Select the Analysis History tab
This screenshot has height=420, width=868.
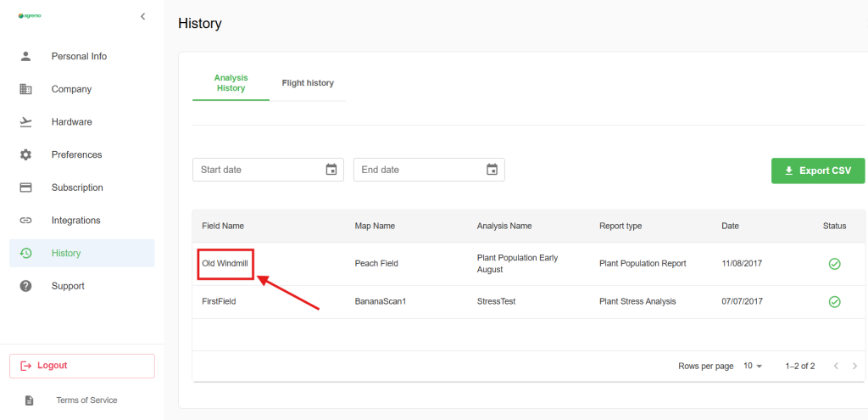click(x=231, y=83)
